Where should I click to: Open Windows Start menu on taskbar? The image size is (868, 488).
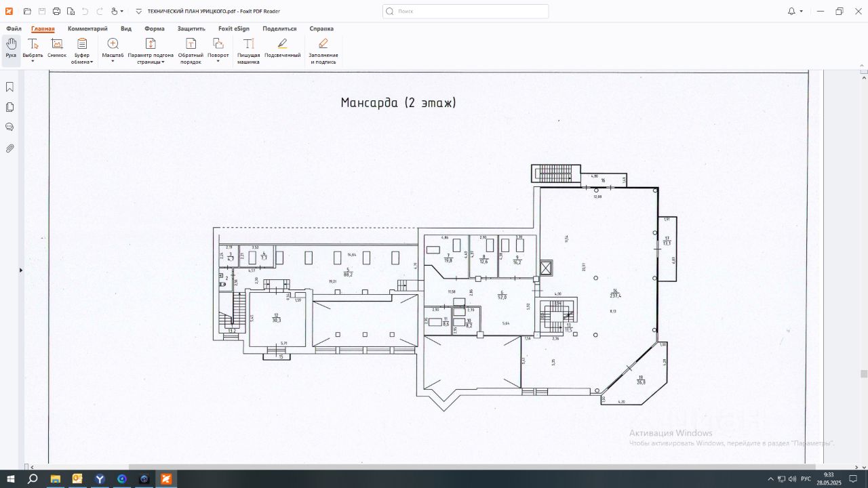pos(11,479)
